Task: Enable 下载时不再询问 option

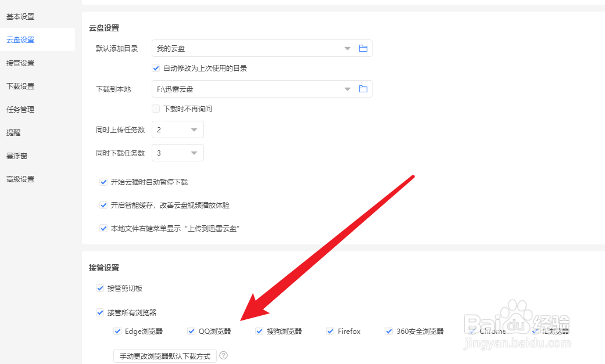Action: pyautogui.click(x=156, y=108)
